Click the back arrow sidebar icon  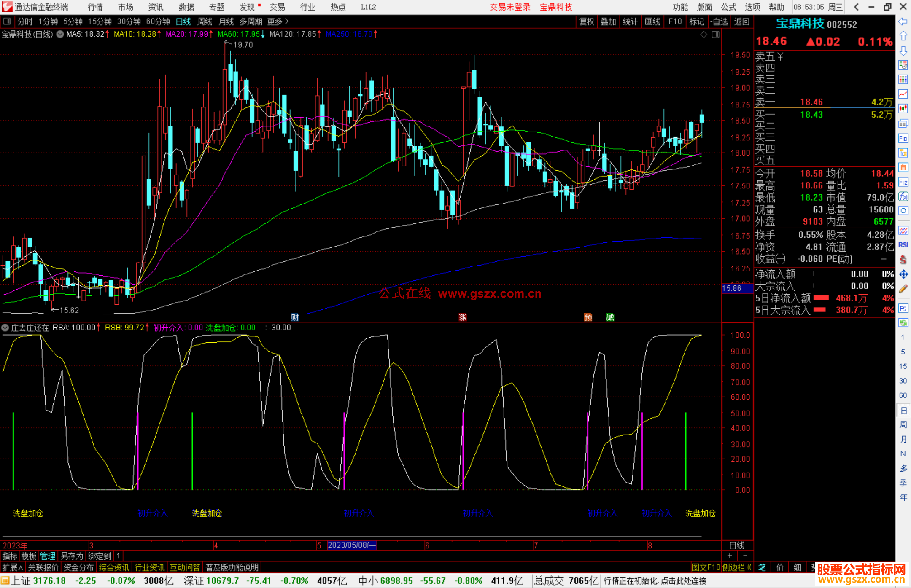pos(903,21)
